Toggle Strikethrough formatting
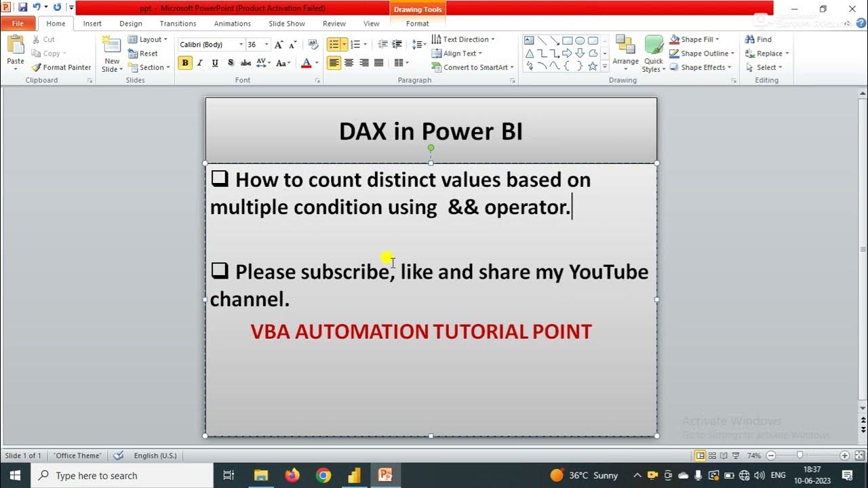The image size is (868, 488). tap(245, 63)
